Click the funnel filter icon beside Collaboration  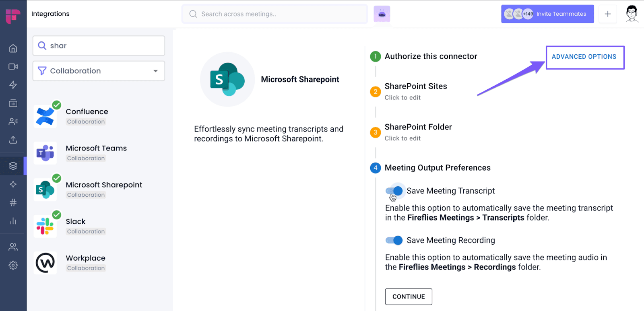click(42, 71)
